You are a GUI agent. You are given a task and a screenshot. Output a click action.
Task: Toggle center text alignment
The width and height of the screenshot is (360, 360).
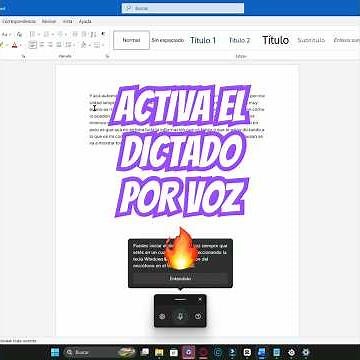[x=42, y=45]
